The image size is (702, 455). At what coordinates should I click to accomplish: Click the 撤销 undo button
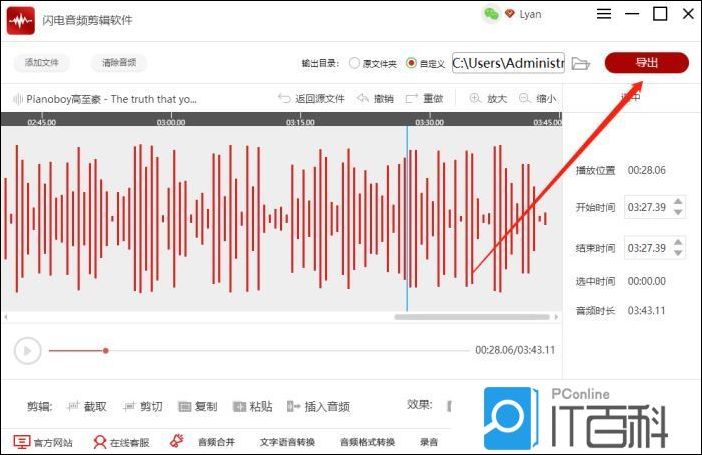pyautogui.click(x=375, y=99)
